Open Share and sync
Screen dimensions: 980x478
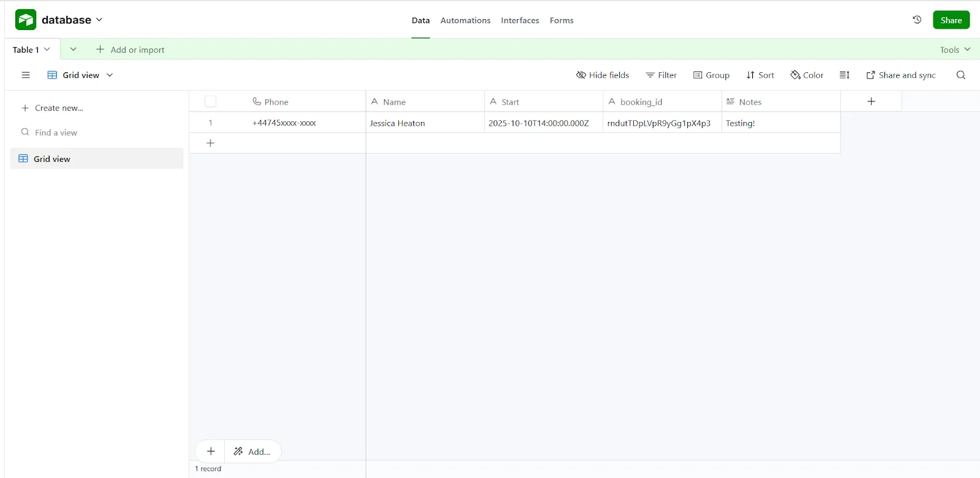tap(901, 75)
